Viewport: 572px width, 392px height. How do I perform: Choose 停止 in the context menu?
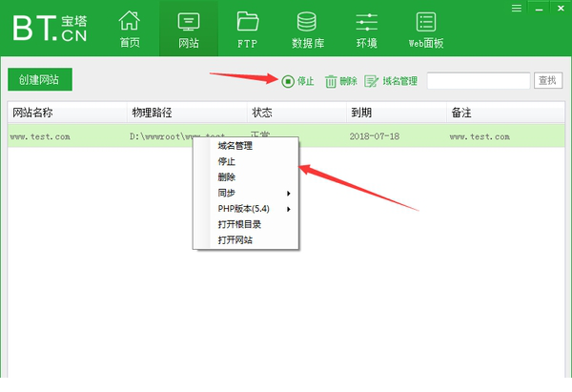(x=227, y=162)
